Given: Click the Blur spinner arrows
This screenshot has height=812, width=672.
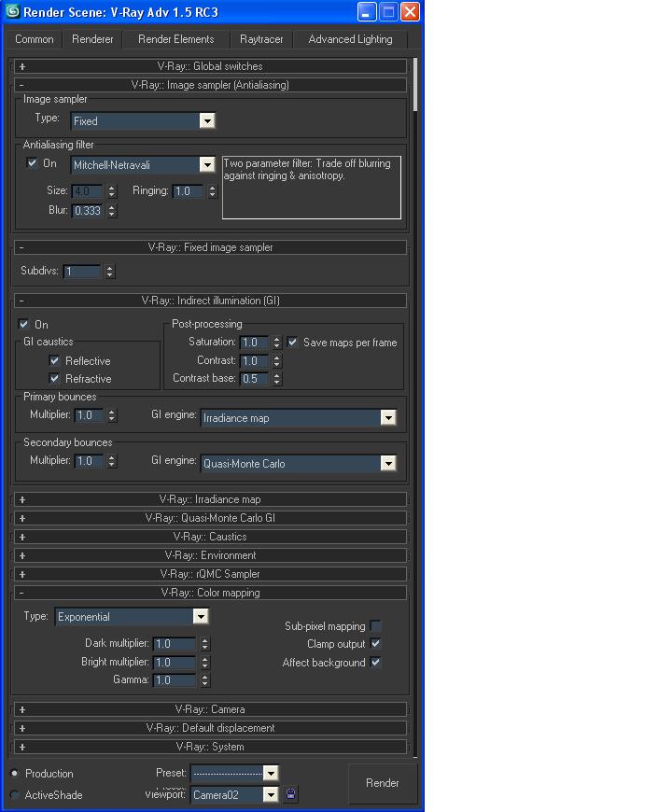Looking at the screenshot, I should click(112, 211).
